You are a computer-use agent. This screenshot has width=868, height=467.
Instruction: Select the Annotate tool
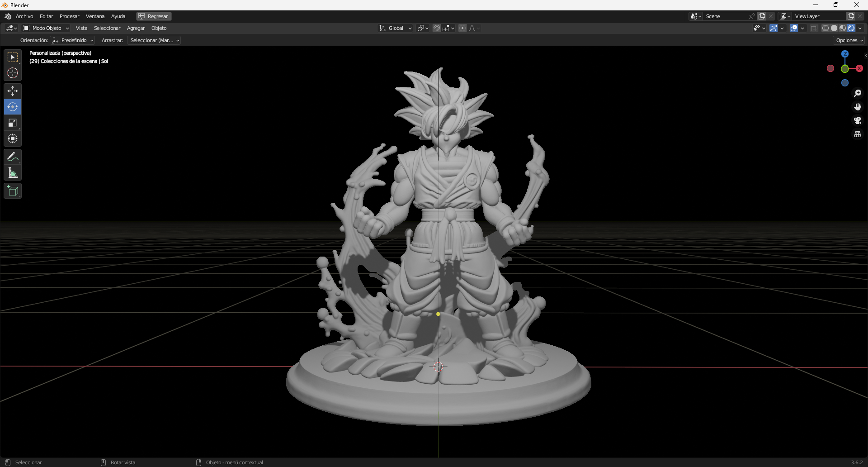pos(12,157)
